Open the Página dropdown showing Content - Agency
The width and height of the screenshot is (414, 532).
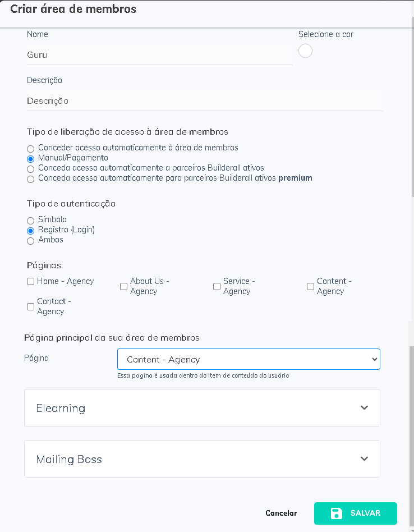point(249,359)
